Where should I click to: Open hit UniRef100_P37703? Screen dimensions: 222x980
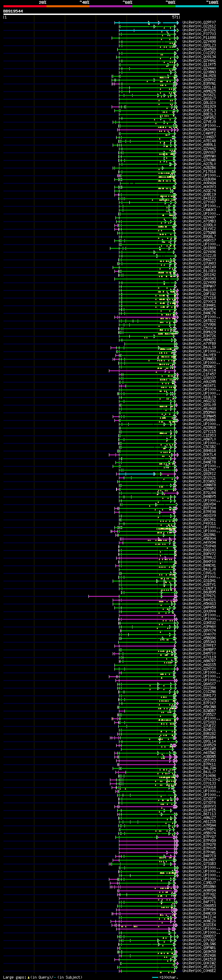pos(199,34)
